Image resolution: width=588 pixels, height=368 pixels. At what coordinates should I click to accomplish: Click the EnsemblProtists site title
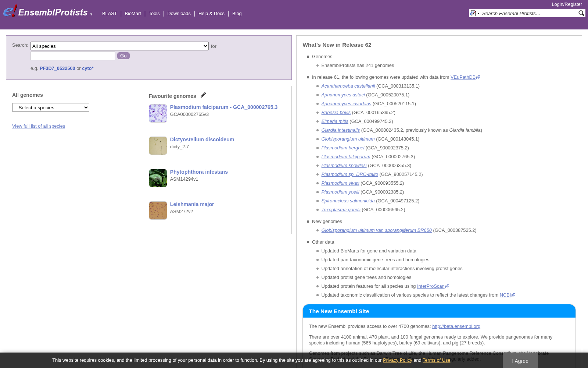[53, 13]
